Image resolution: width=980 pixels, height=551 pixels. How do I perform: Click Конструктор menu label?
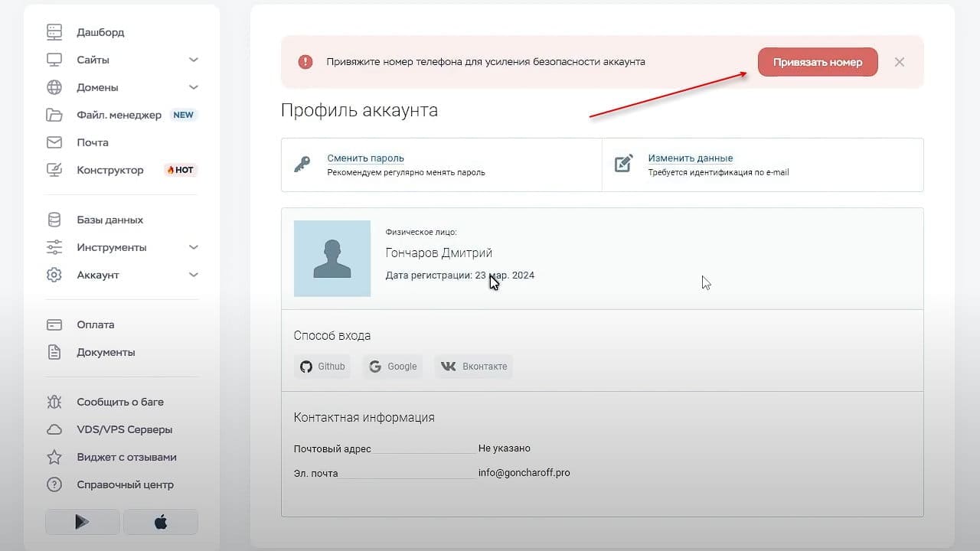tap(110, 170)
